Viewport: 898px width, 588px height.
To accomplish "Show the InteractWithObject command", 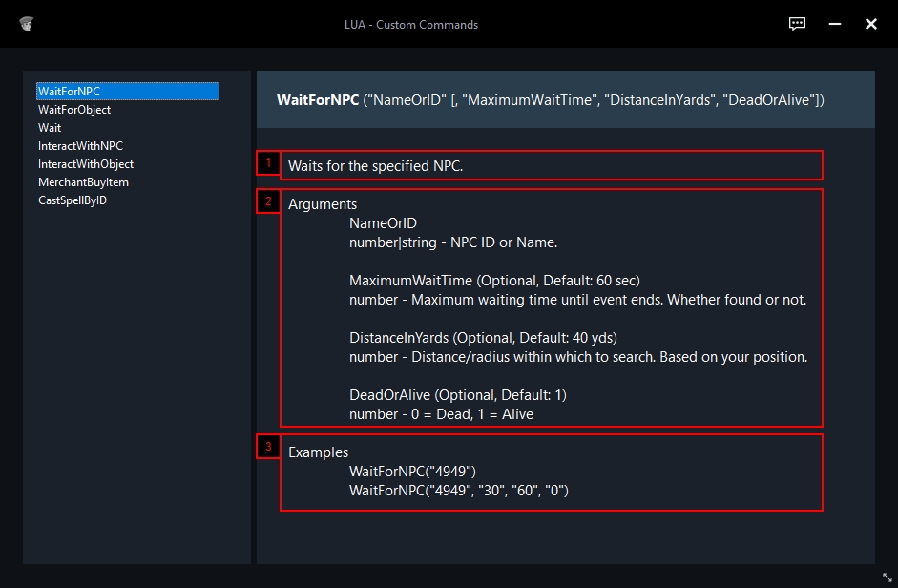I will tap(86, 164).
